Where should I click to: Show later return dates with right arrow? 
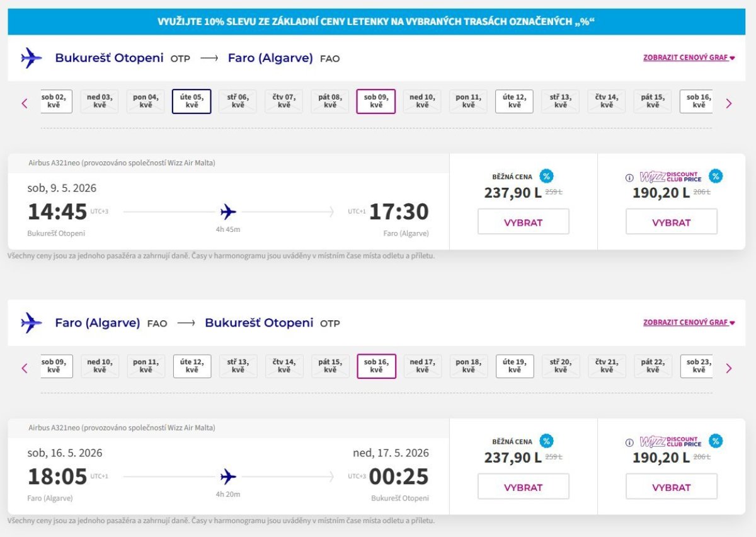point(729,368)
